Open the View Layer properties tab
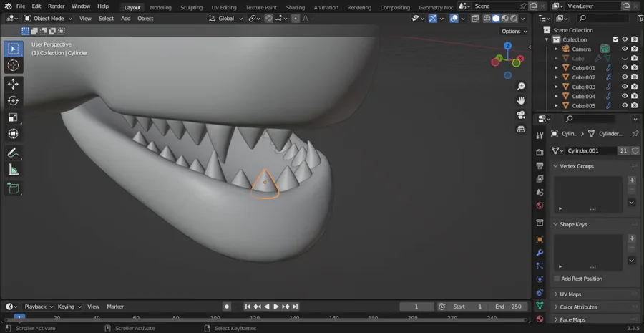The image size is (644, 333). pyautogui.click(x=540, y=179)
